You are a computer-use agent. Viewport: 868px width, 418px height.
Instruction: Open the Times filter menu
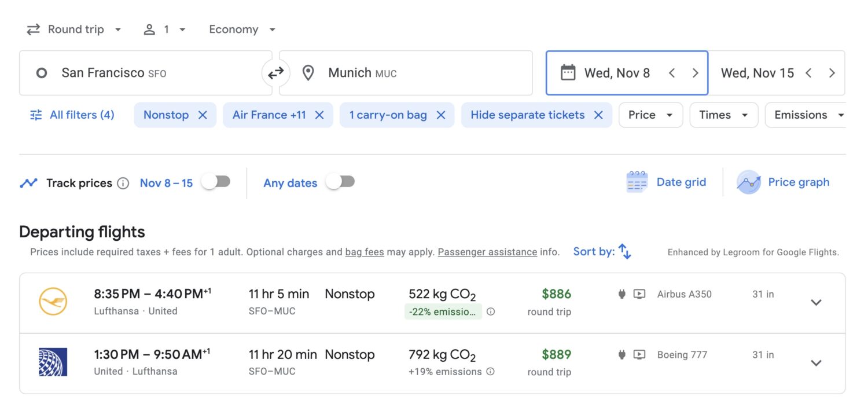pos(723,115)
